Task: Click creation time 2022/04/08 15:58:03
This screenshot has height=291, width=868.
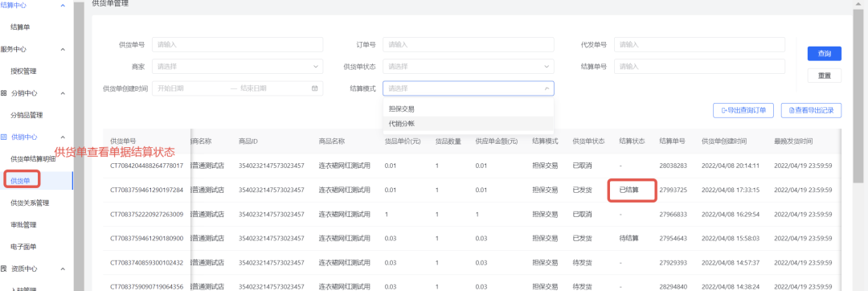Action: point(730,239)
